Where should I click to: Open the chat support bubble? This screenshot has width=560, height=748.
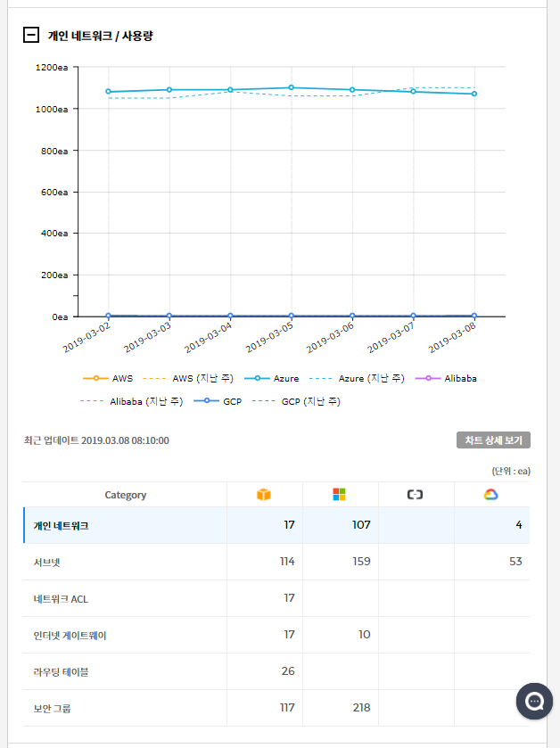[x=534, y=702]
